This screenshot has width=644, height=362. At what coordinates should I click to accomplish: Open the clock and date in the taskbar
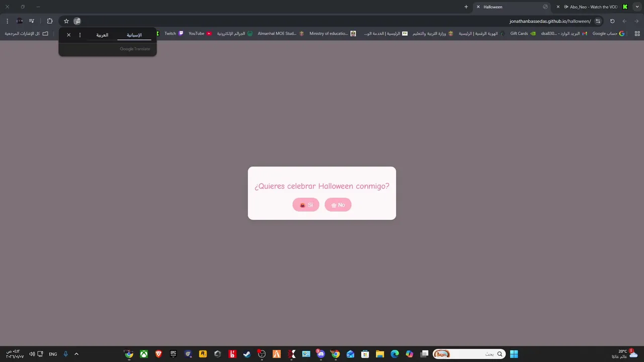click(x=15, y=354)
